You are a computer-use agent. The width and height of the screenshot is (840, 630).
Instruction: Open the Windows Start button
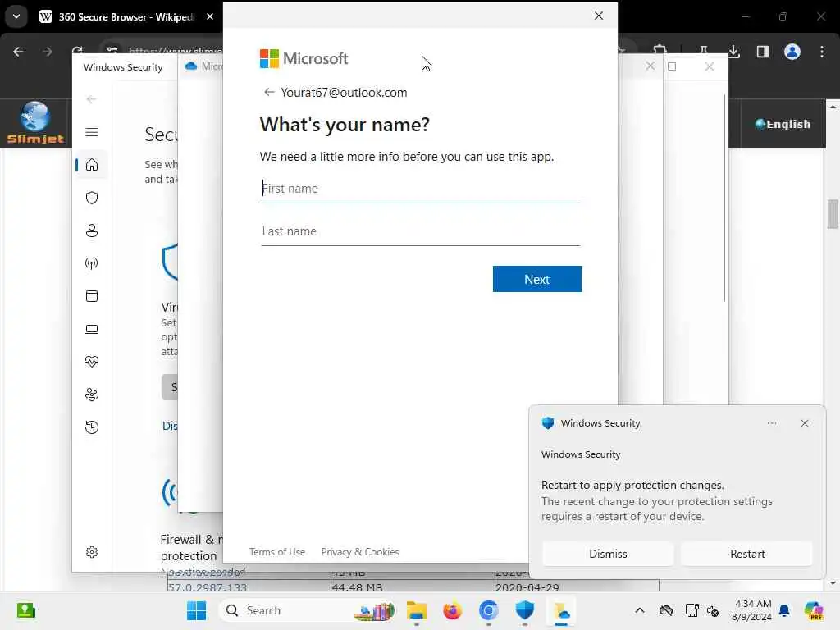pyautogui.click(x=197, y=610)
